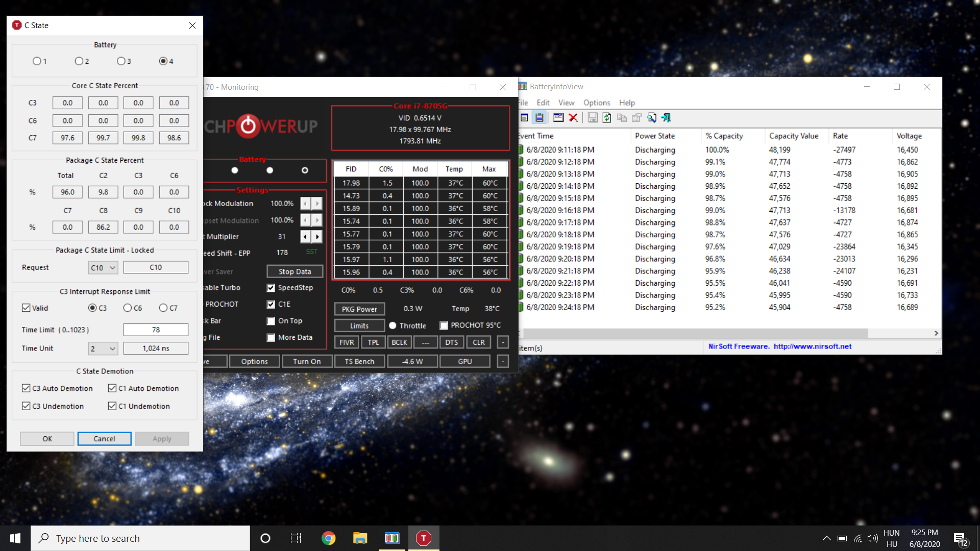Toggle the Valid checkbox for C3 Interrupt Response
The height and width of the screenshot is (551, 980).
(x=26, y=308)
